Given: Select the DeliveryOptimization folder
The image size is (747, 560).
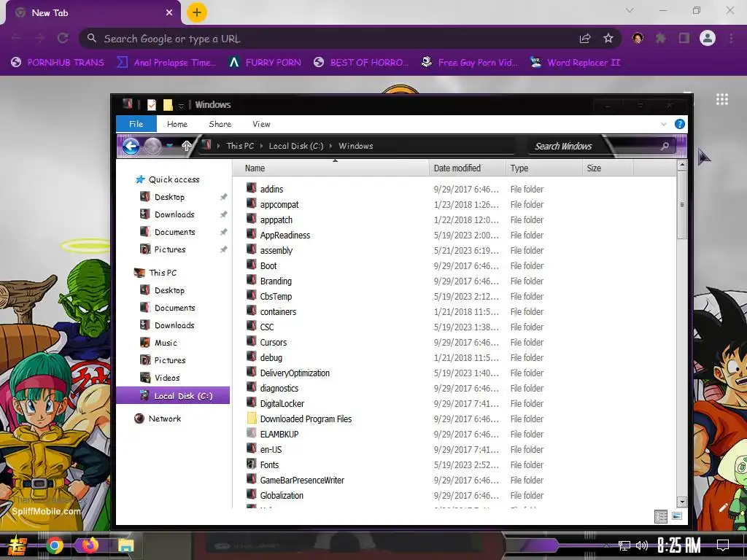Looking at the screenshot, I should [295, 373].
